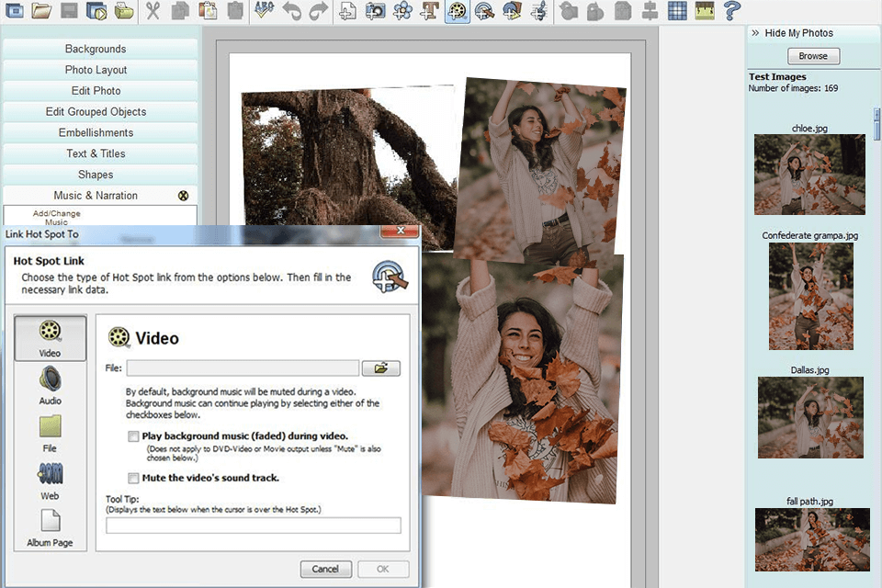Add a new page with the page-plus icon

[x=347, y=10]
